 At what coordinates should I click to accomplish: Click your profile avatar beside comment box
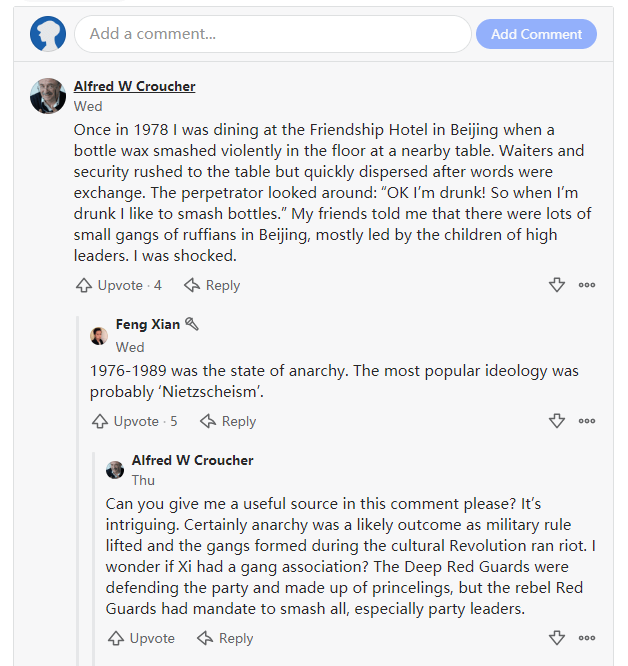click(48, 34)
